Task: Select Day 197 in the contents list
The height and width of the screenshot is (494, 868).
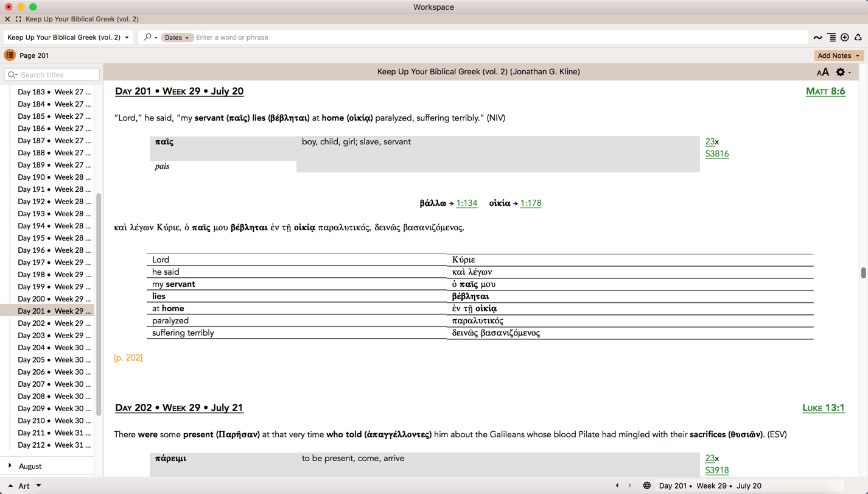Action: coord(54,263)
